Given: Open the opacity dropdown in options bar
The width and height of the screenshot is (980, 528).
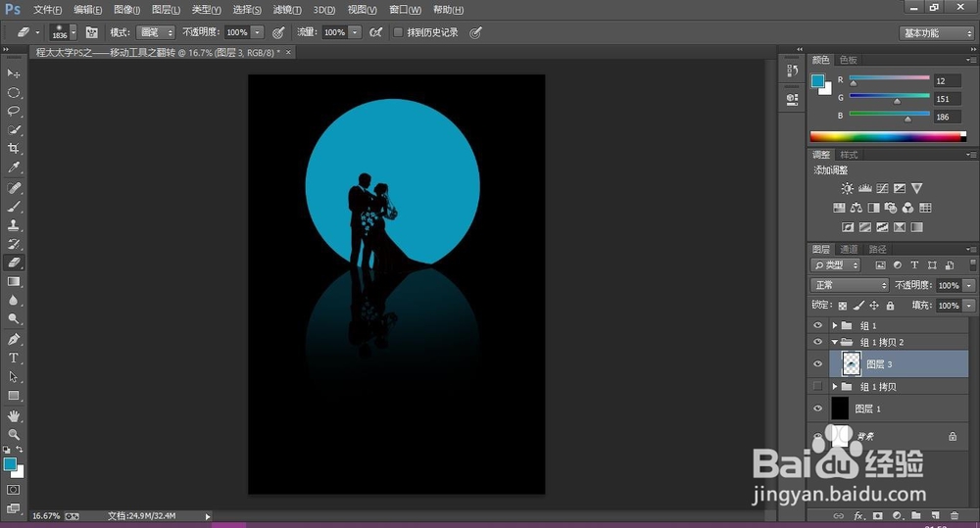Looking at the screenshot, I should coord(258,32).
